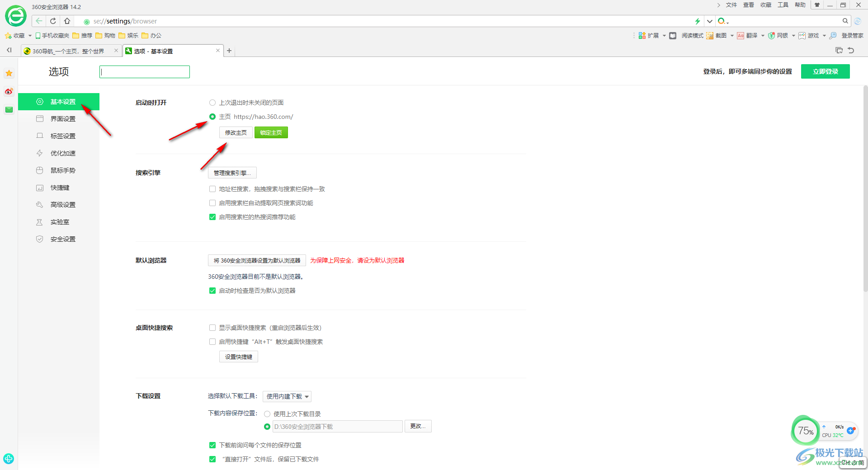Click the 修改主页 button
This screenshot has height=470, width=868.
click(x=236, y=132)
